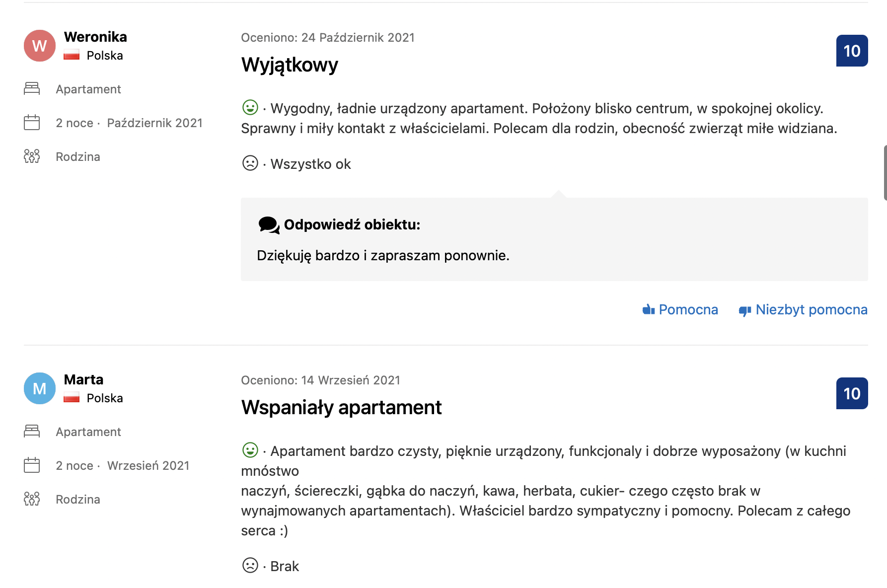Click the green smiley in Marta's review
This screenshot has width=887, height=588.
(250, 450)
